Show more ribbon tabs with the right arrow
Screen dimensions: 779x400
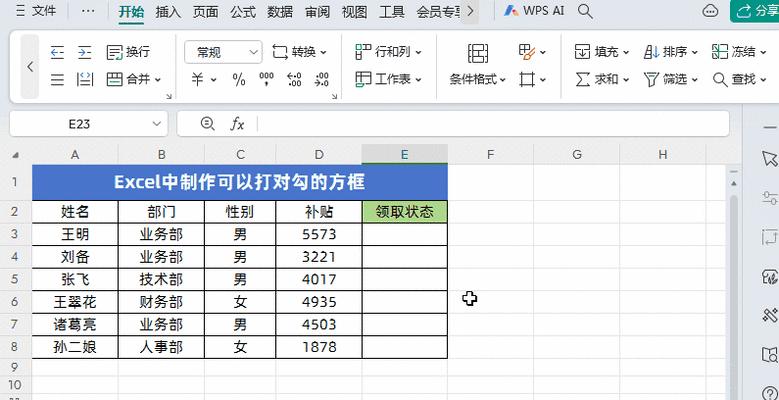470,11
